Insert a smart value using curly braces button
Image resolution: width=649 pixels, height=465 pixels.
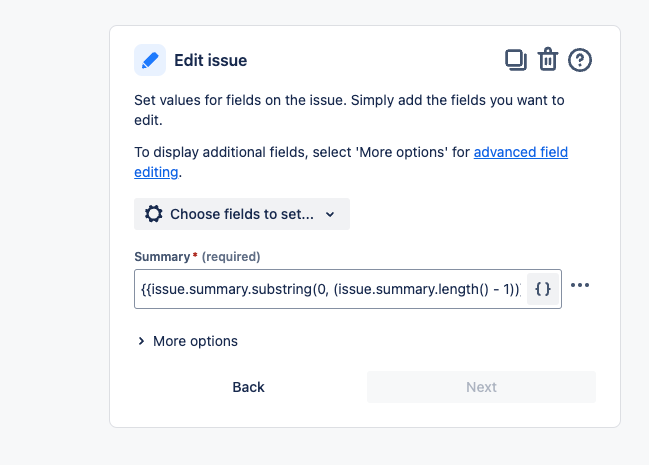[543, 289]
